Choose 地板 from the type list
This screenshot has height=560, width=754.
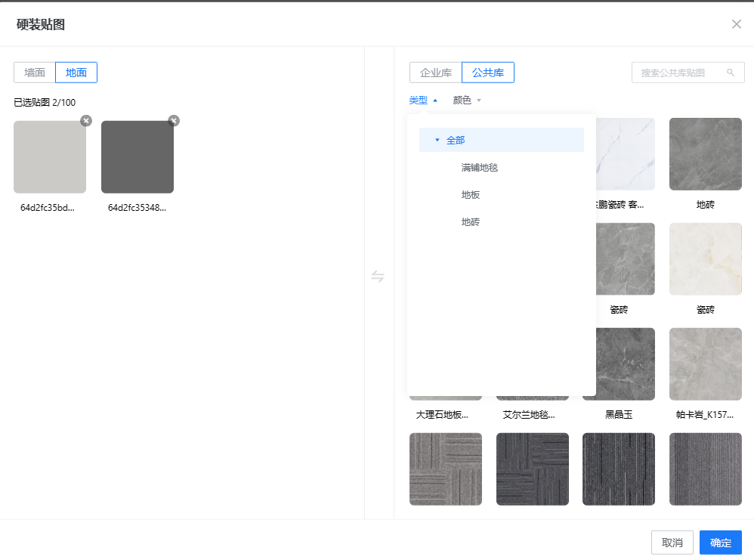[471, 195]
